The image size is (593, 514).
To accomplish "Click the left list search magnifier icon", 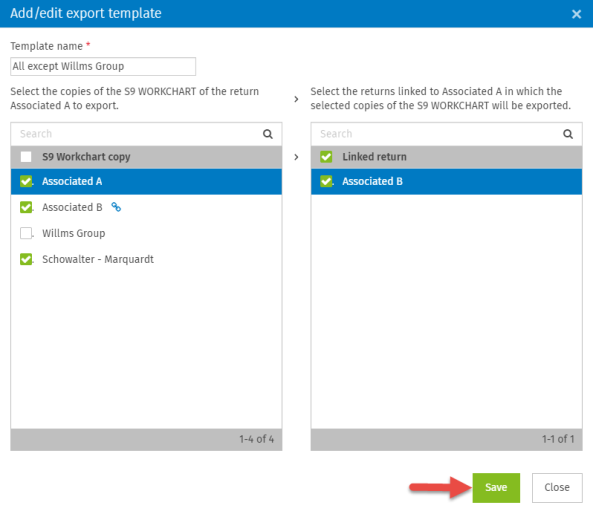I will [x=268, y=134].
